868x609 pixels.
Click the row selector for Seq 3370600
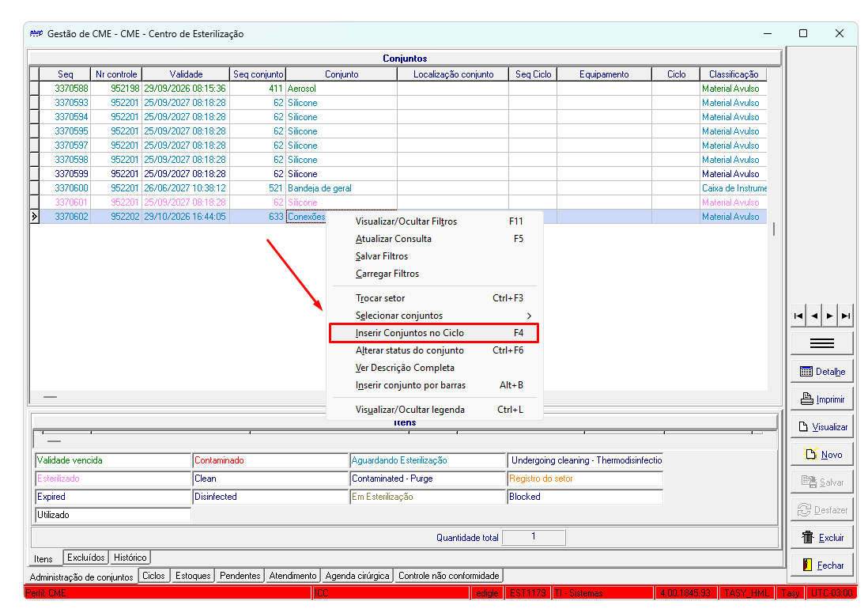click(x=34, y=188)
